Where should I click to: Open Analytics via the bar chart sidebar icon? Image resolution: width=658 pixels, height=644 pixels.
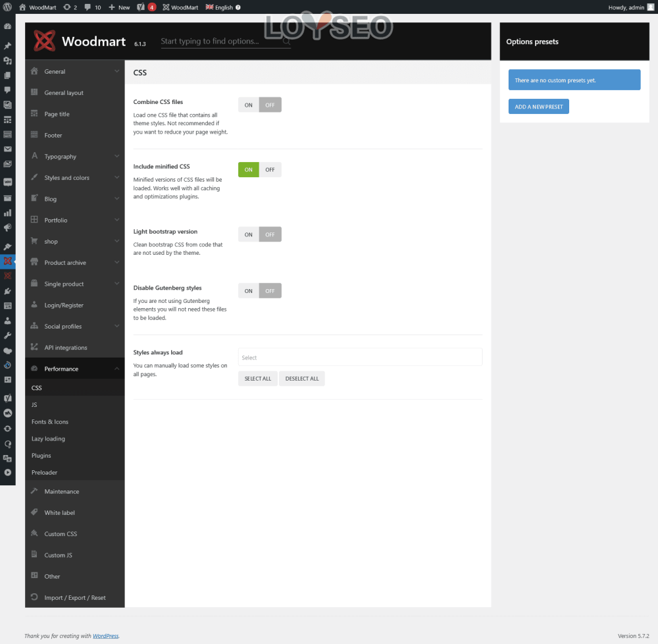click(x=7, y=213)
